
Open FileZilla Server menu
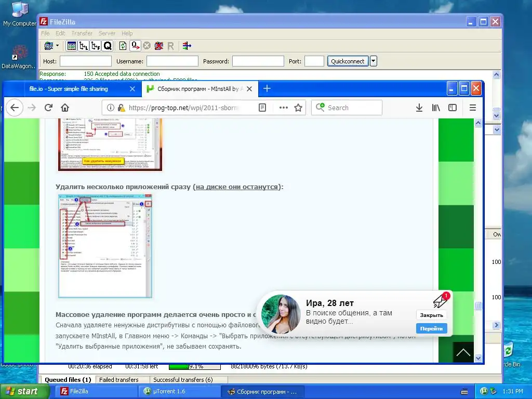107,33
